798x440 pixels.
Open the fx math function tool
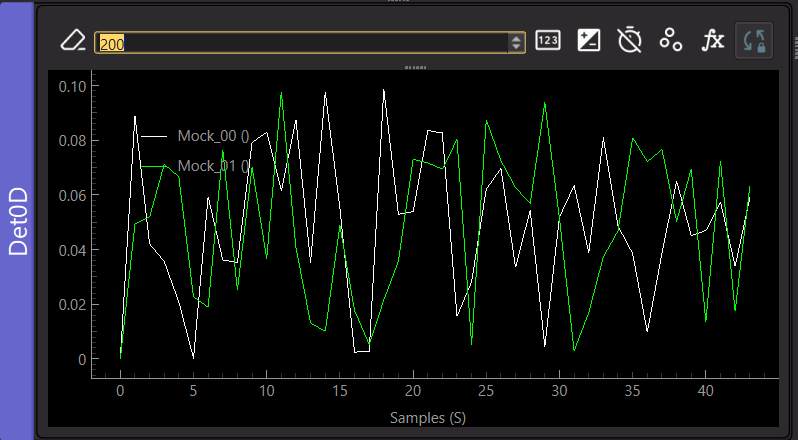[712, 40]
